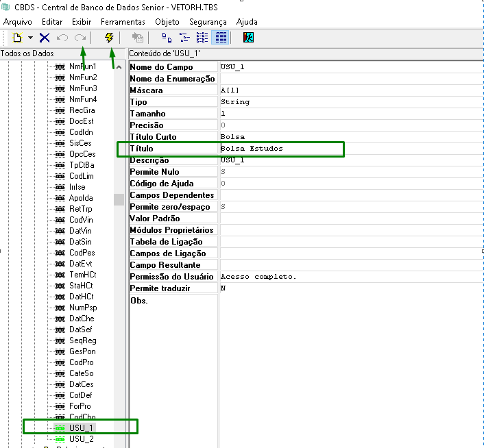This screenshot has width=484, height=448.
Task: Click the blue X delete icon
Action: (x=45, y=38)
